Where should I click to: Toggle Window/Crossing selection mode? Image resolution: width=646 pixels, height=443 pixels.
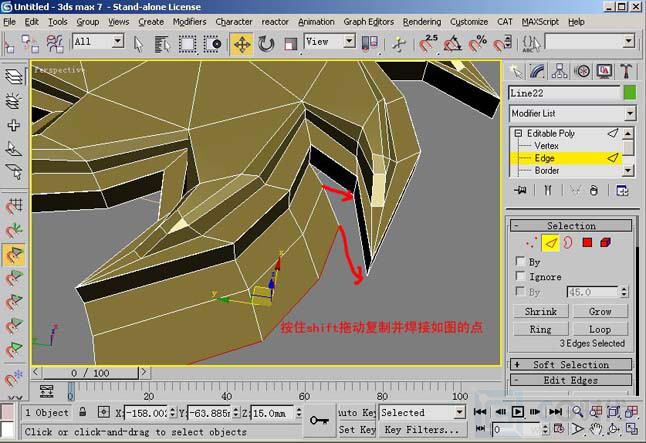point(213,44)
